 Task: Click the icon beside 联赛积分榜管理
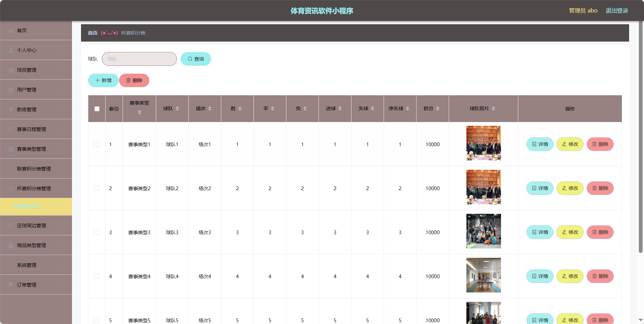pos(11,169)
